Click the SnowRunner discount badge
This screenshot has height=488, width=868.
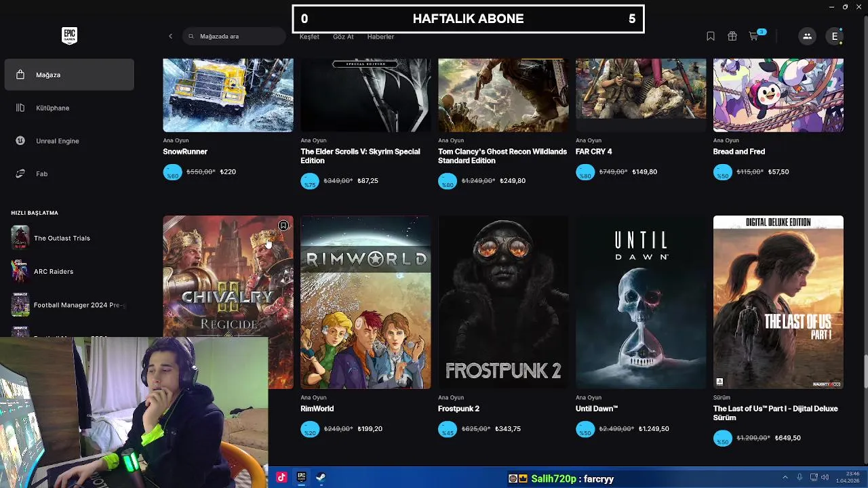(172, 172)
